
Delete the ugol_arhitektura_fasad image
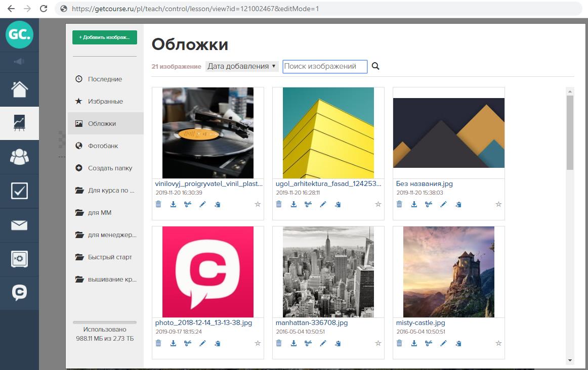279,204
